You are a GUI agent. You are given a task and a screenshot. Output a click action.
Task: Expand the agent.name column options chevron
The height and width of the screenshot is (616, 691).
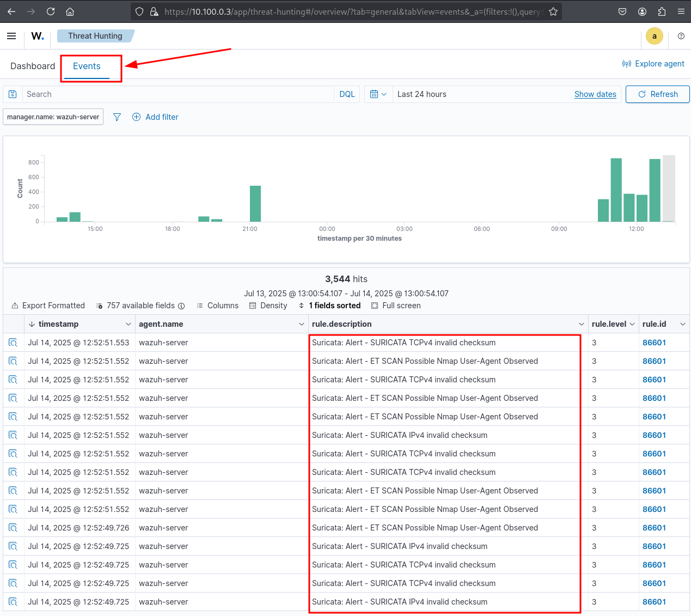[302, 324]
